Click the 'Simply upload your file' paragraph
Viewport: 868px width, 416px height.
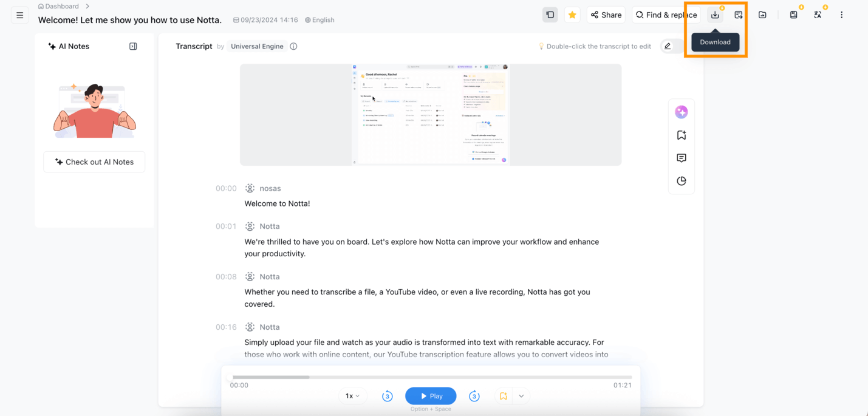pyautogui.click(x=426, y=349)
